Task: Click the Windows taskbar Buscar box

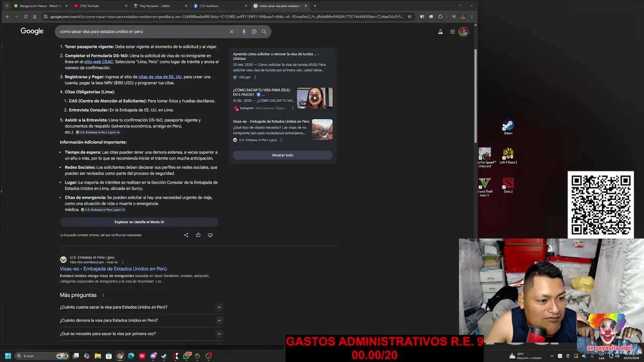Action: [42, 356]
